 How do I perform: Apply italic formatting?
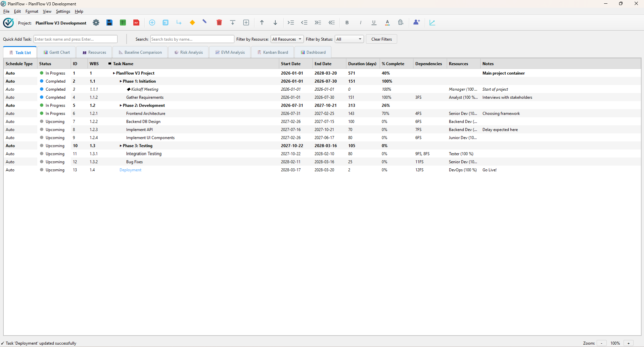[361, 23]
